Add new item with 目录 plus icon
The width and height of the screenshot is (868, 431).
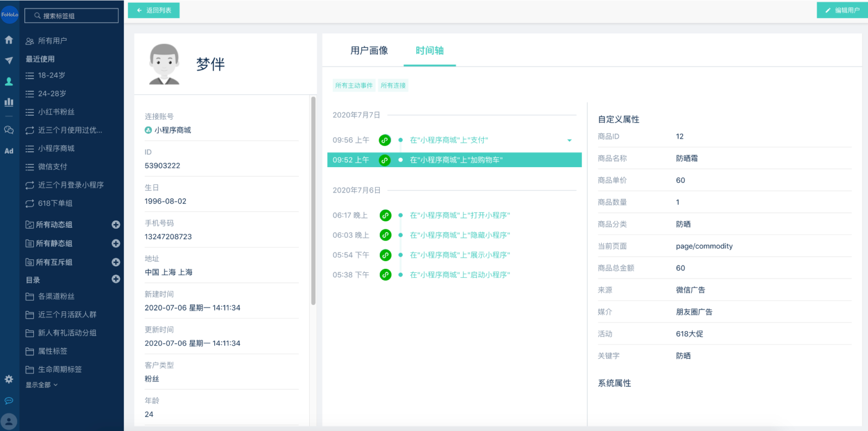tap(116, 279)
